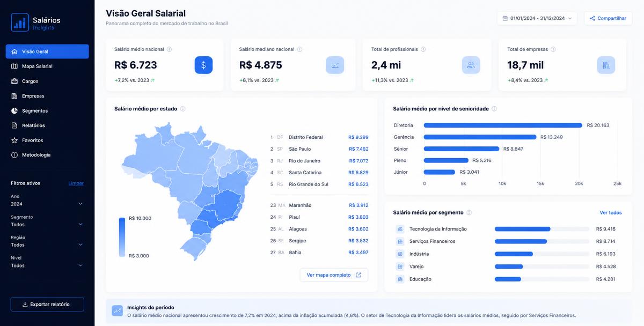Screen dimensions: 644x326
Task: Click the chart icon in Salário mediano card
Action: click(335, 65)
